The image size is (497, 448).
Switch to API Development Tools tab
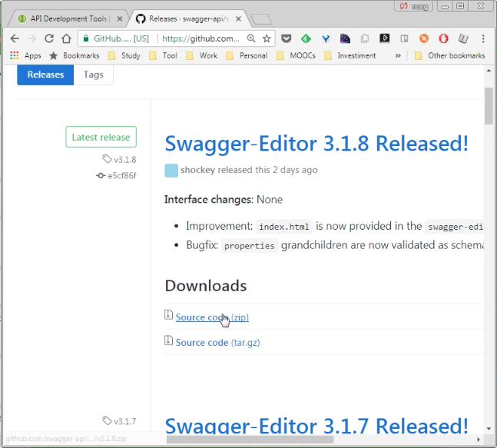tap(68, 19)
